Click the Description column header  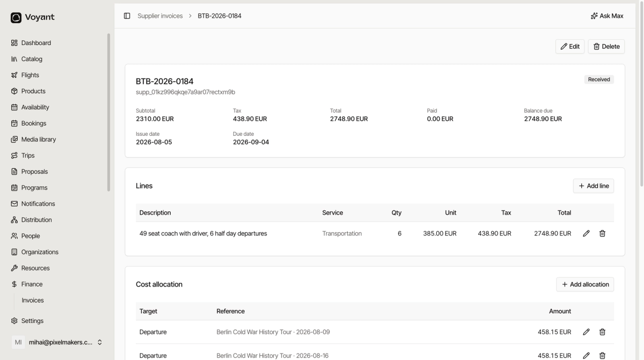click(x=155, y=213)
